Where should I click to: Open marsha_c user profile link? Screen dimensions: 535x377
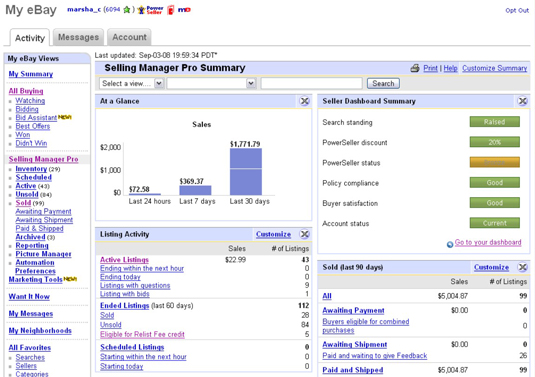pos(84,10)
